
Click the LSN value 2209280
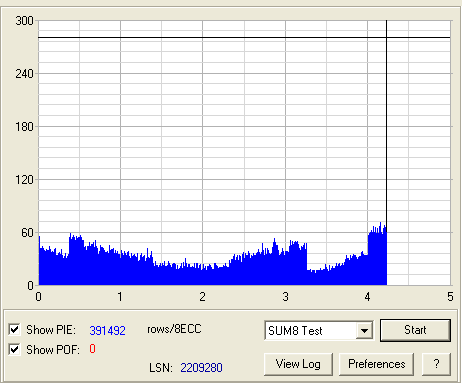(x=201, y=368)
